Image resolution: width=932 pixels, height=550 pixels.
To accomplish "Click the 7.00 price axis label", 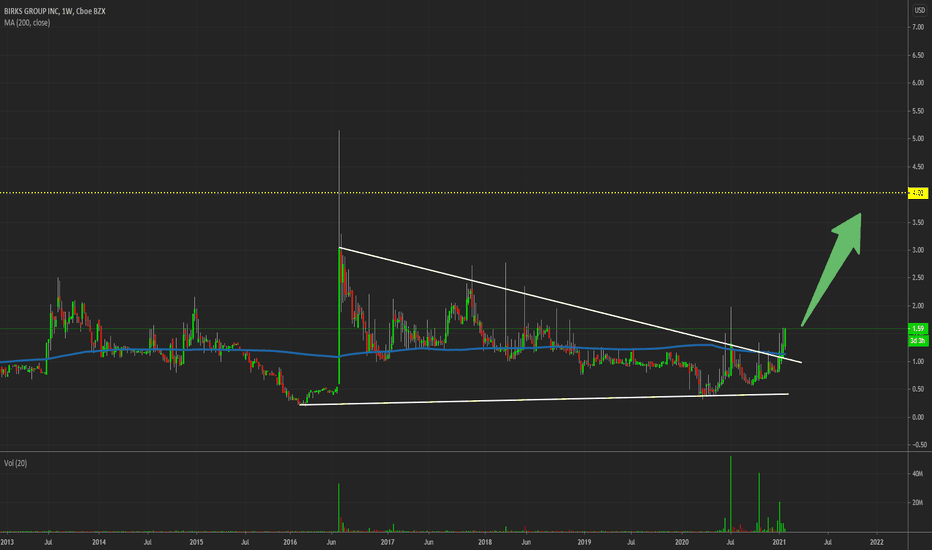I will pos(918,27).
